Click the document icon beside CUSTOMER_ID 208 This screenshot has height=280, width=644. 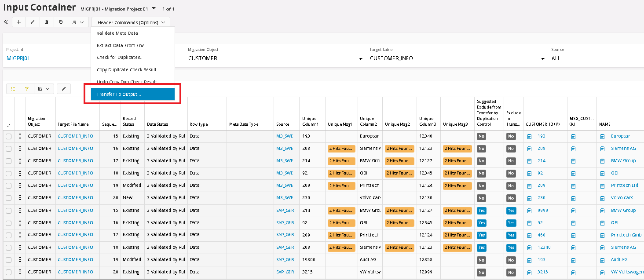[529, 149]
